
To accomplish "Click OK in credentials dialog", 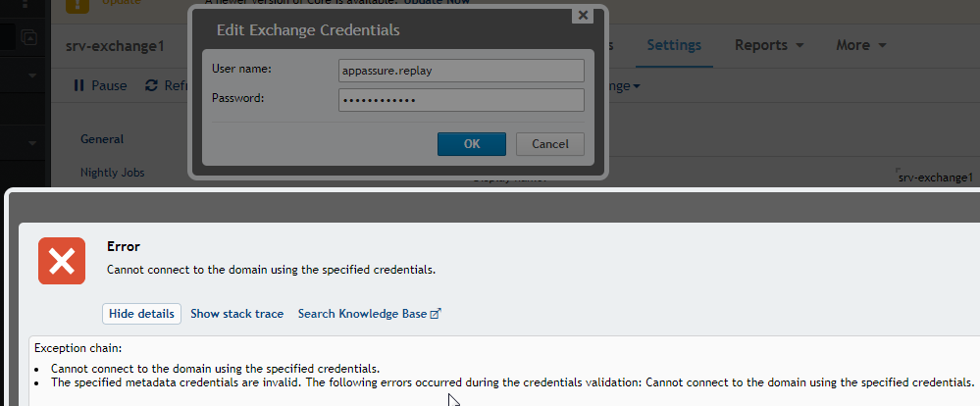I will pos(472,143).
